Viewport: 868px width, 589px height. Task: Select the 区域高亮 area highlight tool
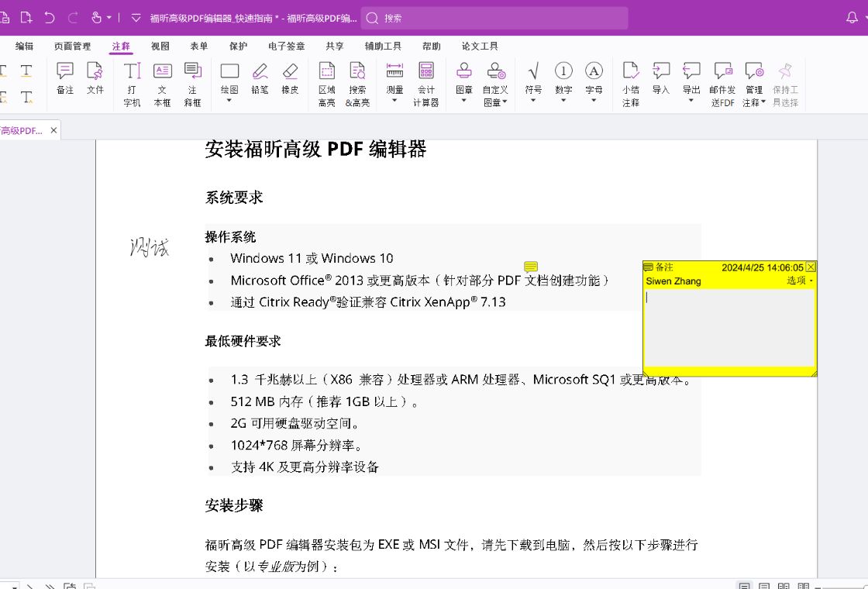pos(326,84)
